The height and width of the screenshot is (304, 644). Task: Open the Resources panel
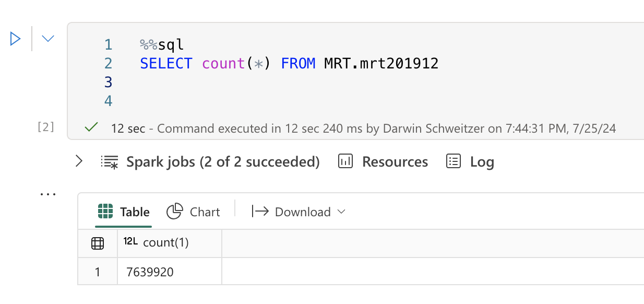(x=383, y=162)
